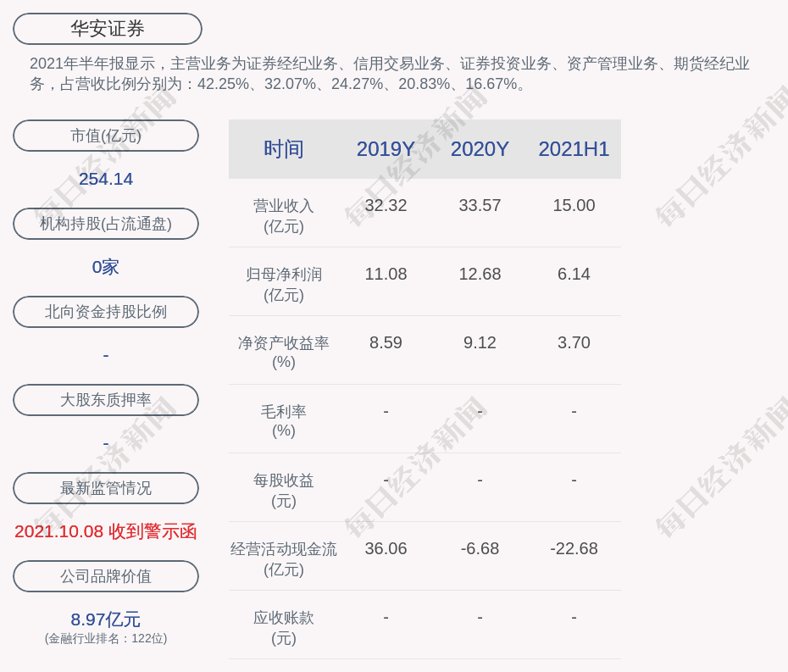Select the 市值(亿元) label pill
The image size is (788, 672).
pos(106,136)
